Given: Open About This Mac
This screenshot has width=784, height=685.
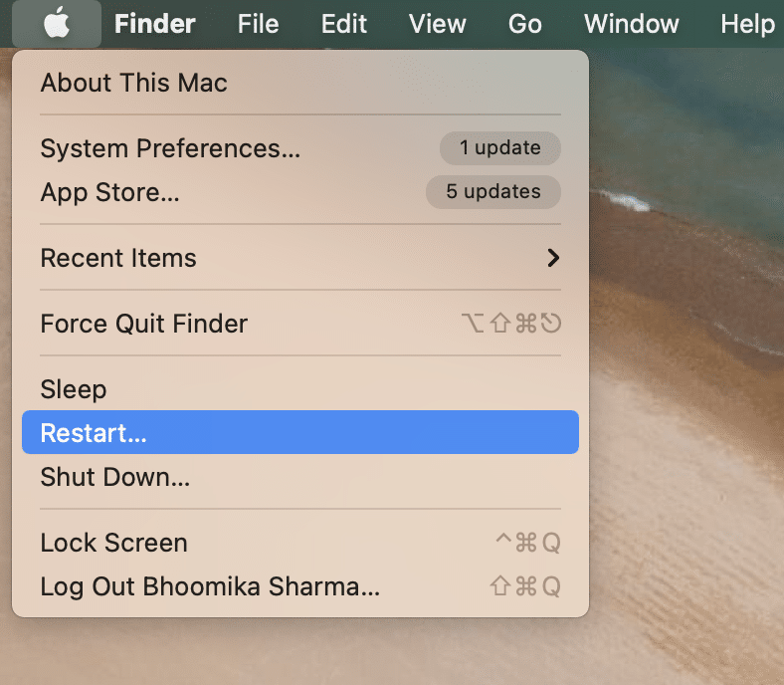Looking at the screenshot, I should click(133, 83).
